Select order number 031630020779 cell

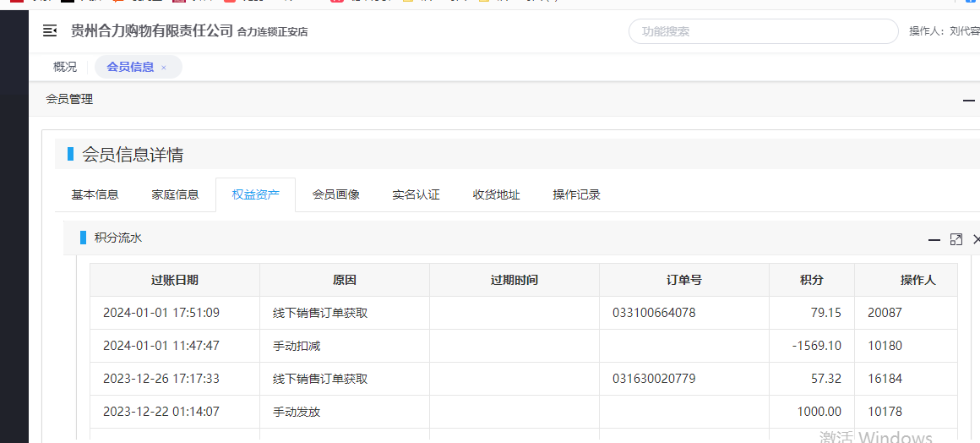coord(654,379)
